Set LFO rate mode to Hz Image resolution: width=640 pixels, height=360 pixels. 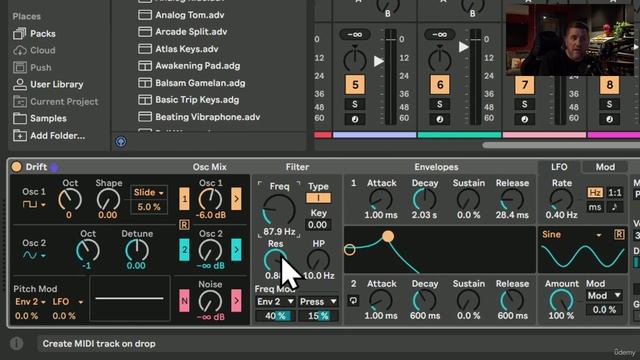(x=595, y=192)
